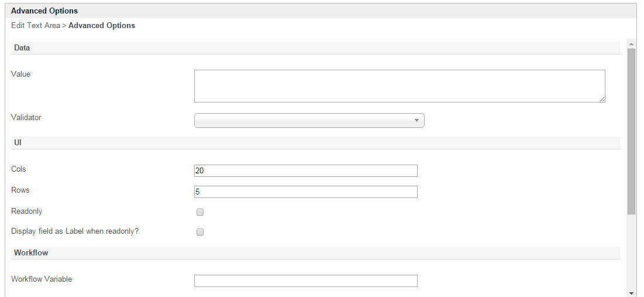Click the scrollbar track below the thumb
Viewport: 644px width, 297px height.
[x=631, y=252]
